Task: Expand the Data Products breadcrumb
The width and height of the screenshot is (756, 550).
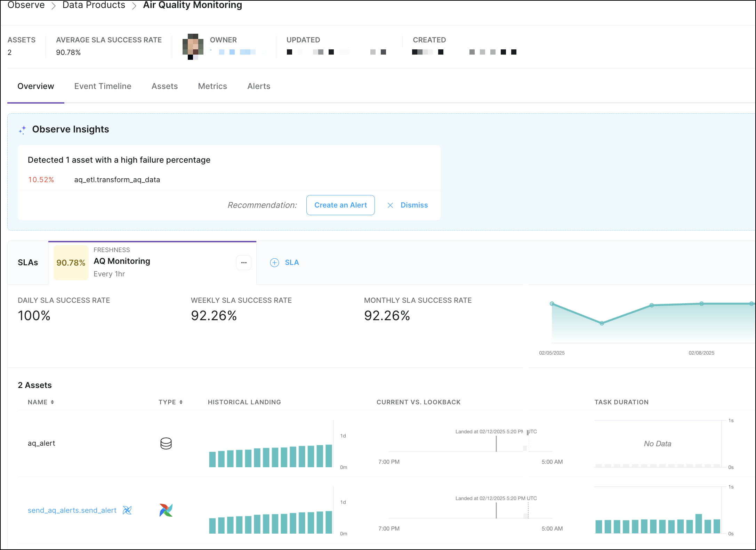Action: (94, 5)
